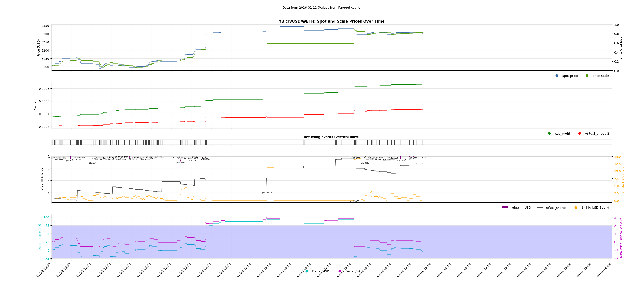Click the 01/19 00:00 x-axis tick label
The width and height of the screenshot is (644, 306).
pyautogui.click(x=604, y=270)
